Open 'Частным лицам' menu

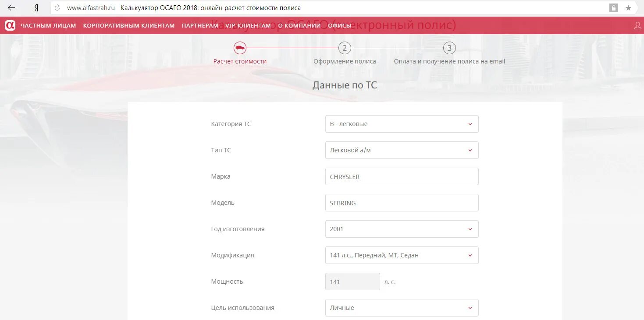tap(48, 26)
